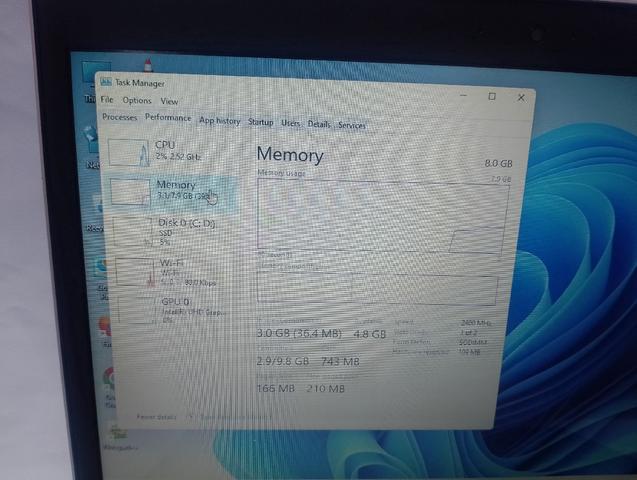
Task: Collapse view with Fewer details button
Action: click(156, 417)
